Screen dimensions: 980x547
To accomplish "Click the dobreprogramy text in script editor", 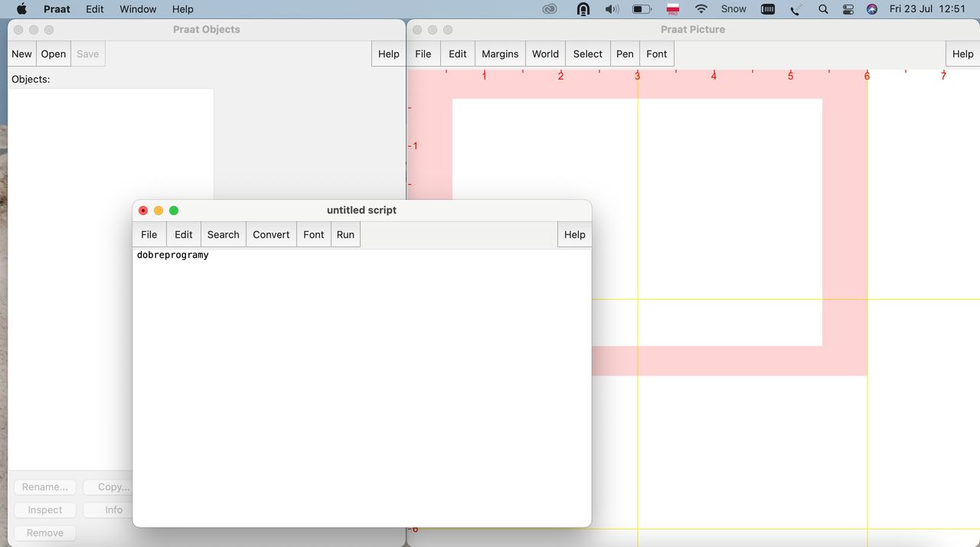I will 173,255.
